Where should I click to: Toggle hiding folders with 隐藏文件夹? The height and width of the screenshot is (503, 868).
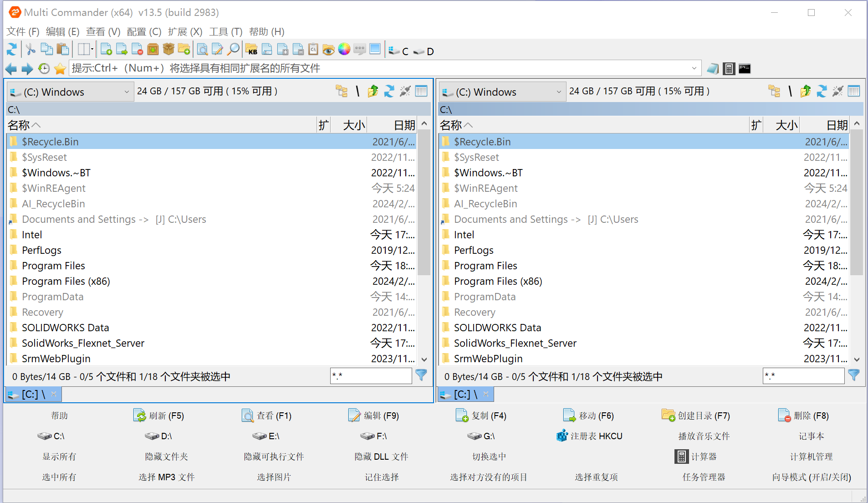[166, 456]
